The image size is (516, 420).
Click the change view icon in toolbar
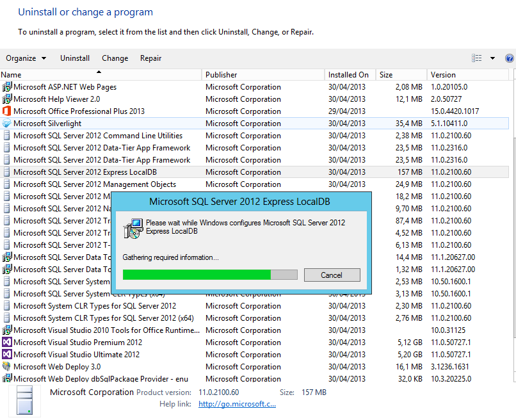pos(477,58)
